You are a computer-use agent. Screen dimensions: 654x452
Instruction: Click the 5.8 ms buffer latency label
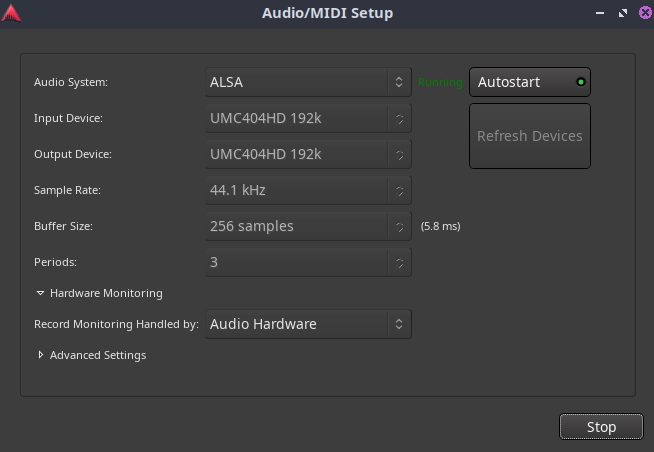440,227
